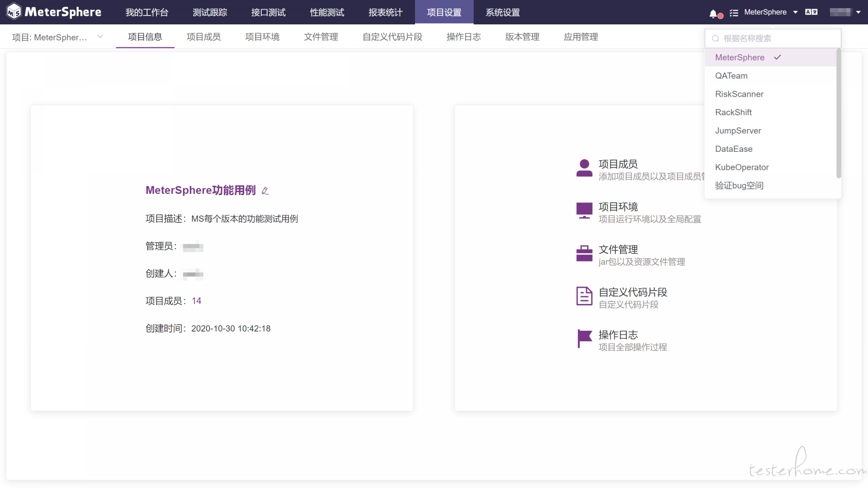Image resolution: width=868 pixels, height=488 pixels.
Task: Switch to 文件管理 tab
Action: pos(321,37)
